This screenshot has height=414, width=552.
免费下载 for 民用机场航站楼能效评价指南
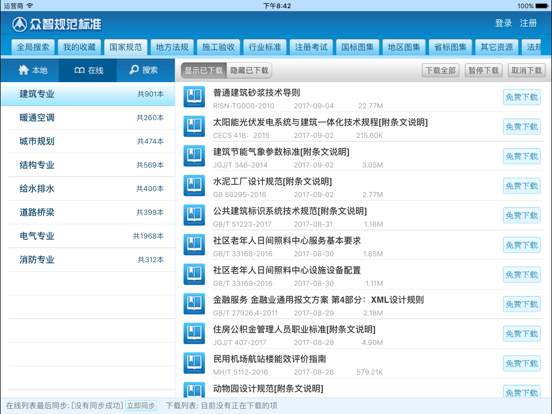522,363
